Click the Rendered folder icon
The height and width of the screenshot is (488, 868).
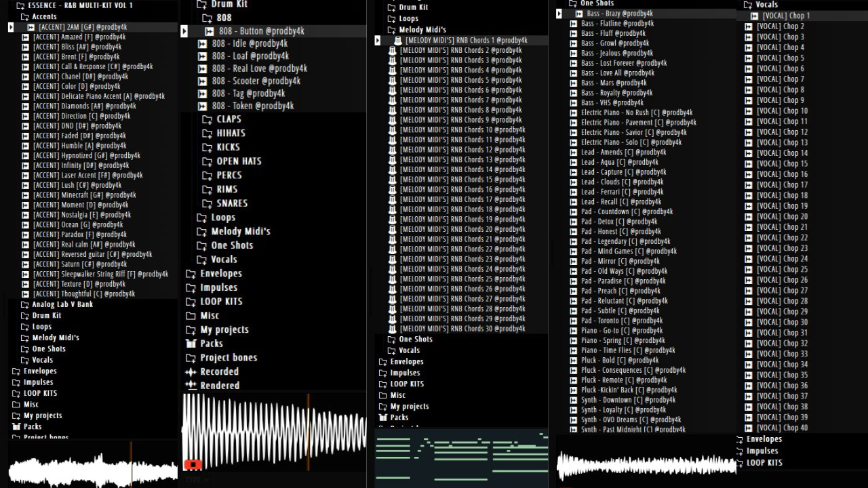[x=191, y=386]
